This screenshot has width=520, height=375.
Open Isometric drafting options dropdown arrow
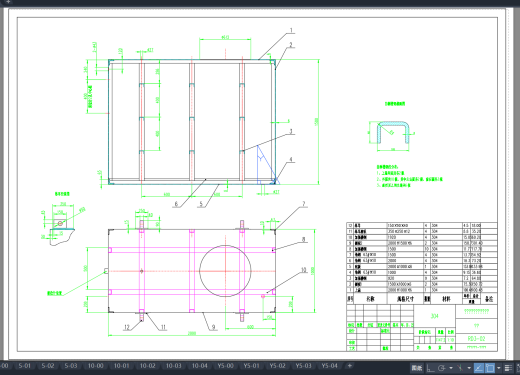(469, 368)
